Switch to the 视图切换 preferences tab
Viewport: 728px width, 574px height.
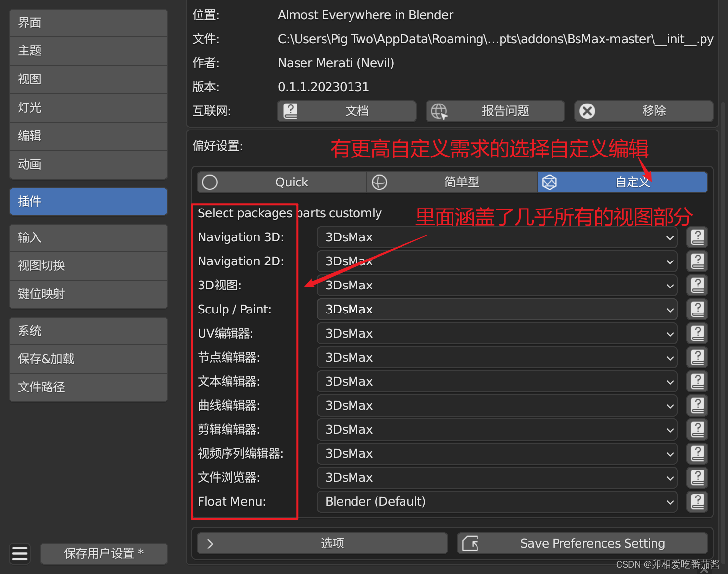[x=88, y=265]
